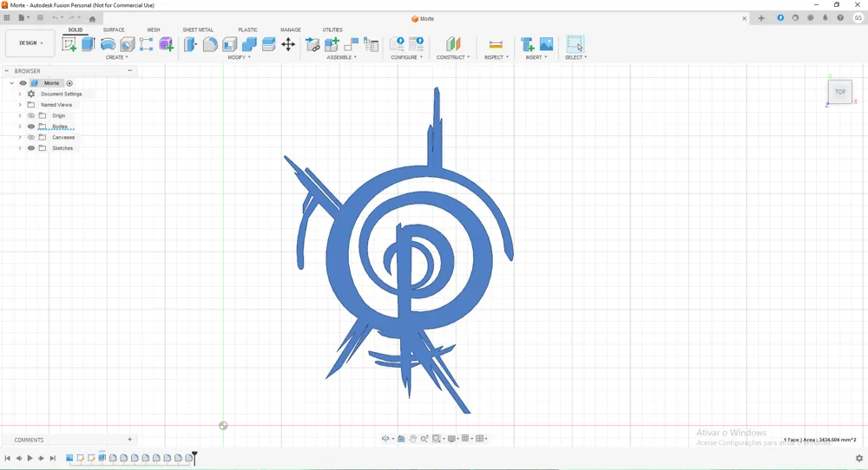This screenshot has width=868, height=470.
Task: Click the TOP face of the view cube
Action: [840, 92]
